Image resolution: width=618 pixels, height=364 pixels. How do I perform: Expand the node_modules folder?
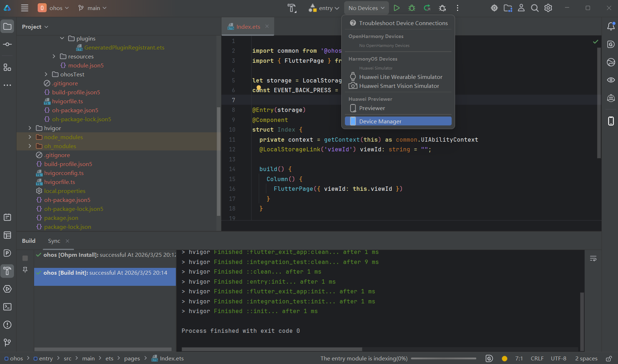(x=30, y=137)
